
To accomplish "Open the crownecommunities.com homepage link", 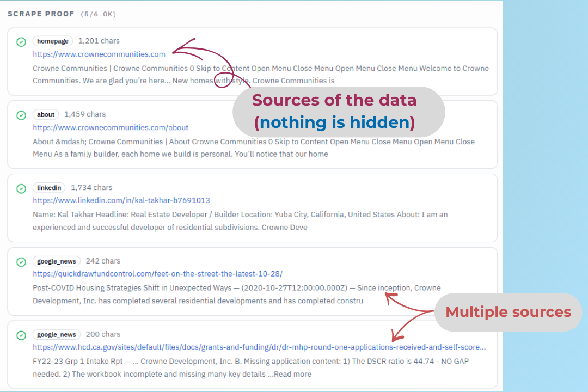I will coord(99,54).
